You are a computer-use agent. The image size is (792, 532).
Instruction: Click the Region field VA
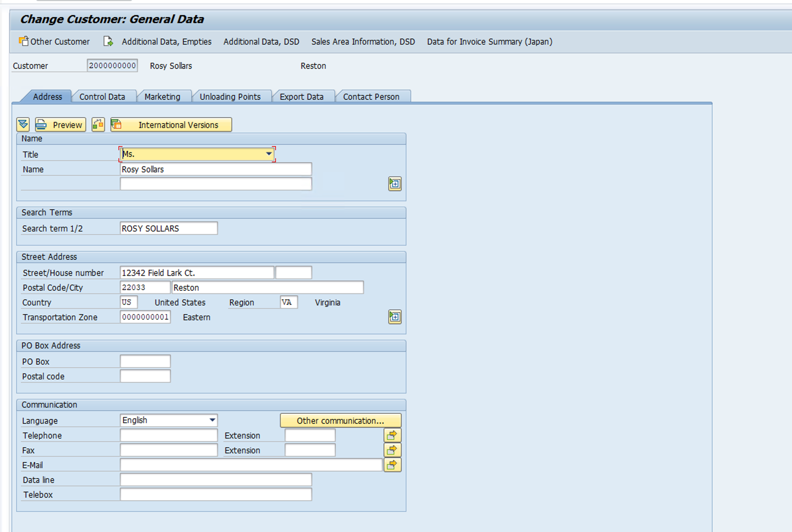pos(289,302)
